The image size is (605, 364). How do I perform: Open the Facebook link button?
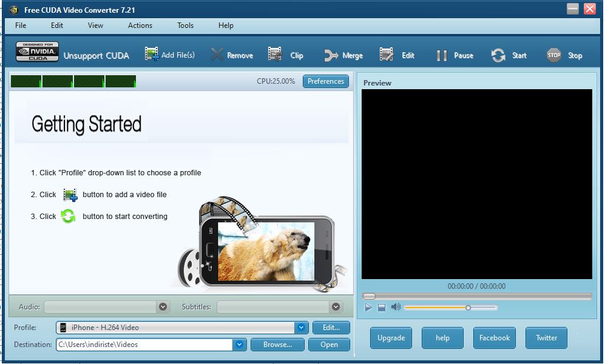pos(495,338)
